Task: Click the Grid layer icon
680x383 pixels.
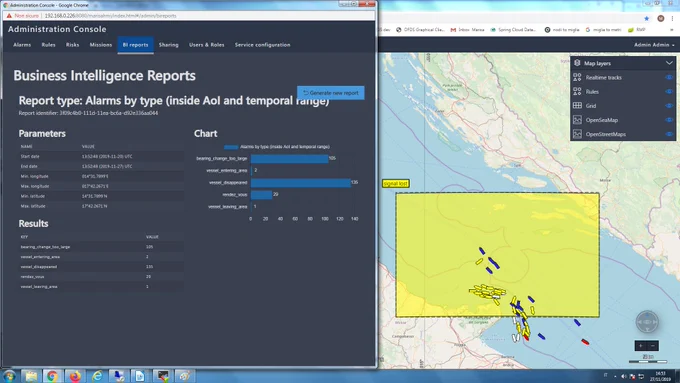Action: click(x=577, y=105)
